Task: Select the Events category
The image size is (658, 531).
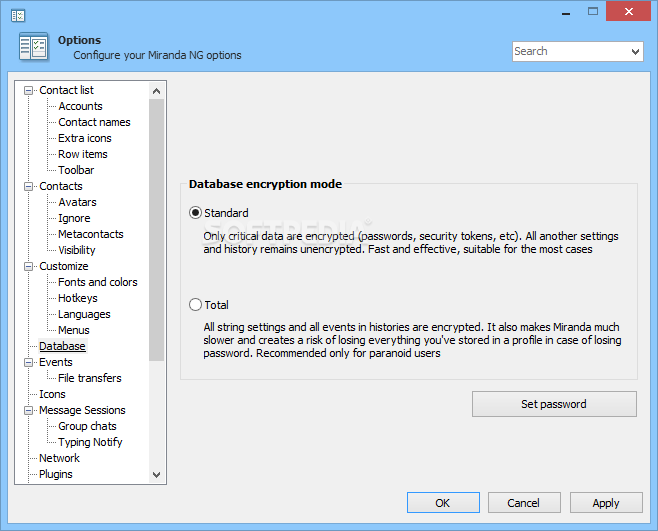Action: (x=56, y=362)
